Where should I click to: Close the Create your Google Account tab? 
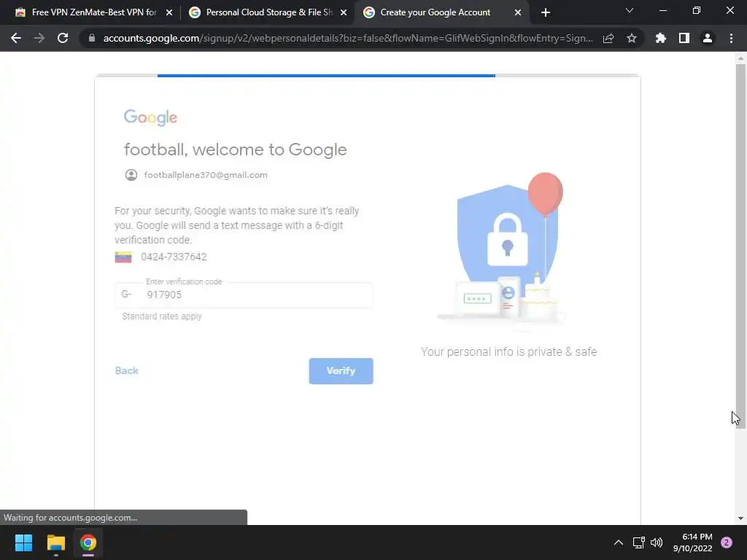pos(518,13)
